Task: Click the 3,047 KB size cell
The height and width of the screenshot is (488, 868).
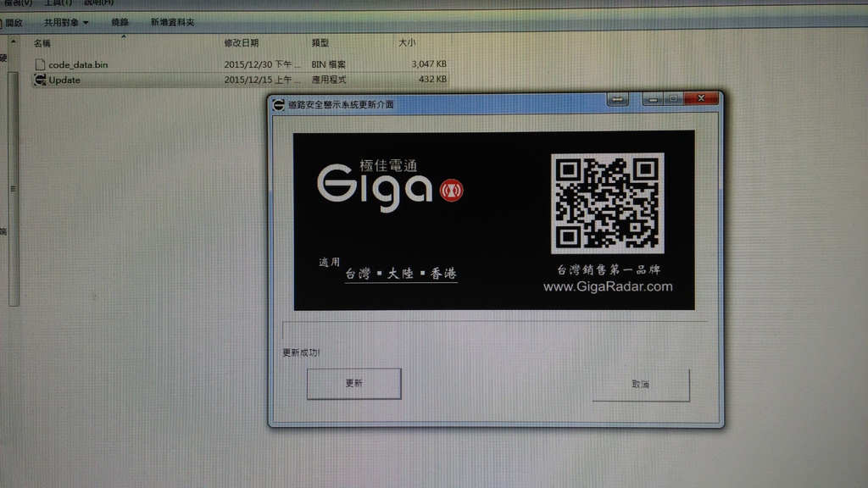Action: [428, 64]
